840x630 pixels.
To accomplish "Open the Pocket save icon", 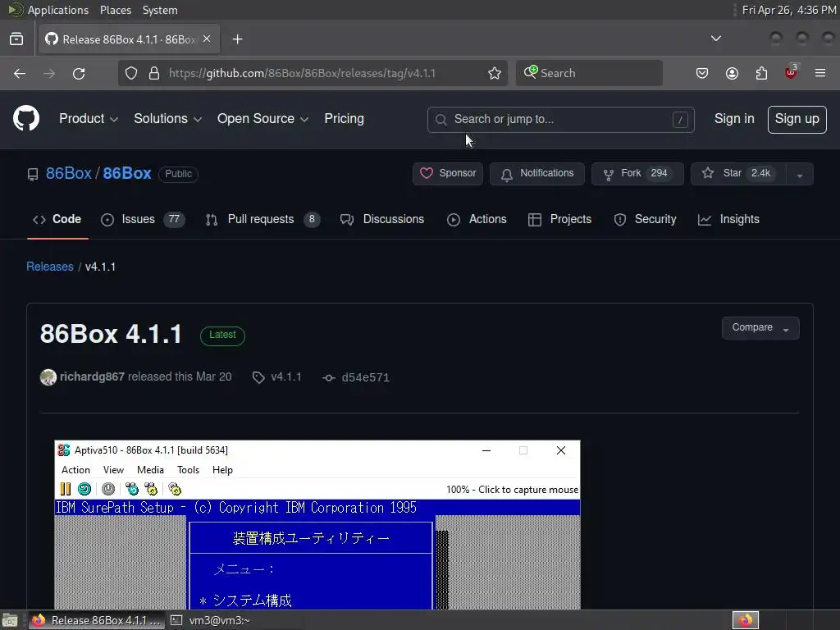I will click(702, 73).
